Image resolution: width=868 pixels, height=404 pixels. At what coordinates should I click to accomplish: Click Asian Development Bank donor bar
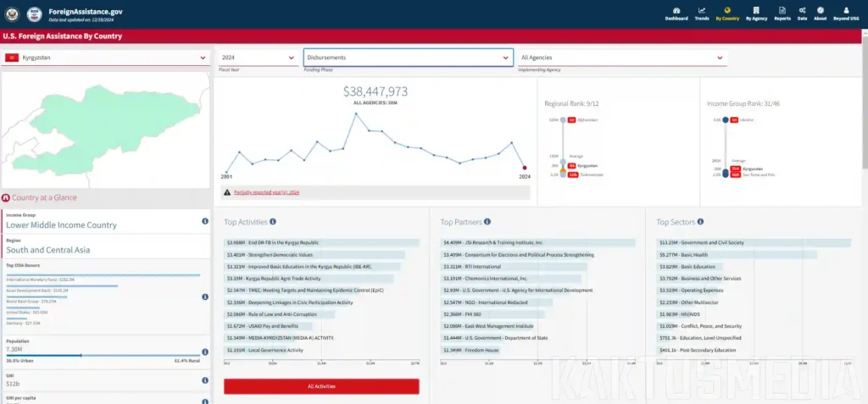62,288
